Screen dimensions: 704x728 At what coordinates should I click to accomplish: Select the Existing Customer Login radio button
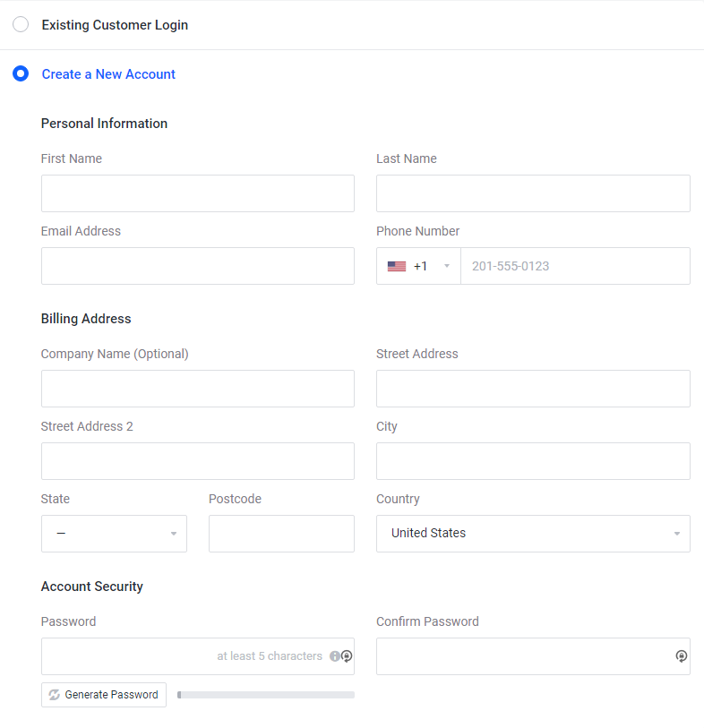pyautogui.click(x=21, y=25)
